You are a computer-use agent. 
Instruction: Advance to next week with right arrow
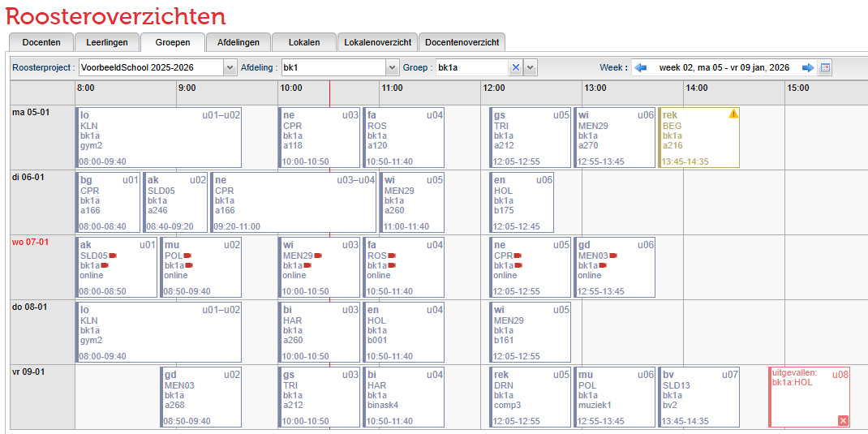[x=808, y=67]
